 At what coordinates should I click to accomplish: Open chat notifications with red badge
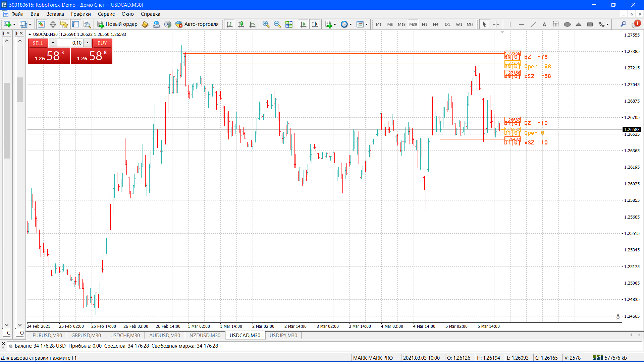(636, 24)
